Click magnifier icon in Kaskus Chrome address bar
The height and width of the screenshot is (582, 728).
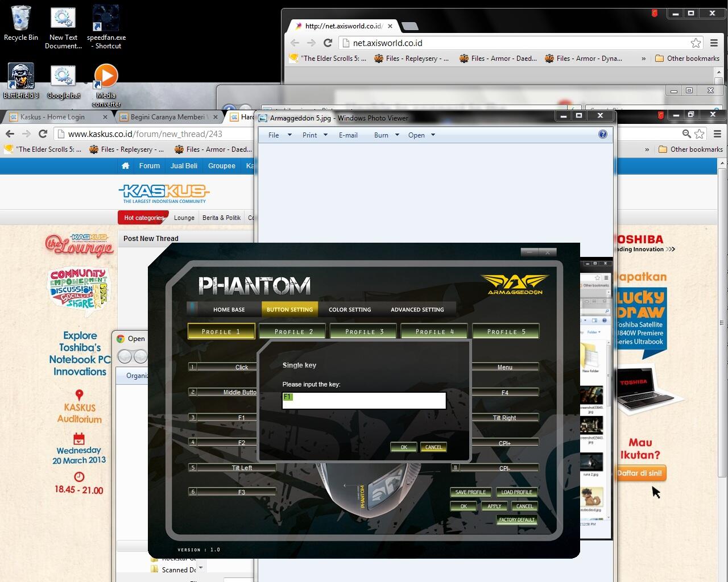(x=686, y=134)
